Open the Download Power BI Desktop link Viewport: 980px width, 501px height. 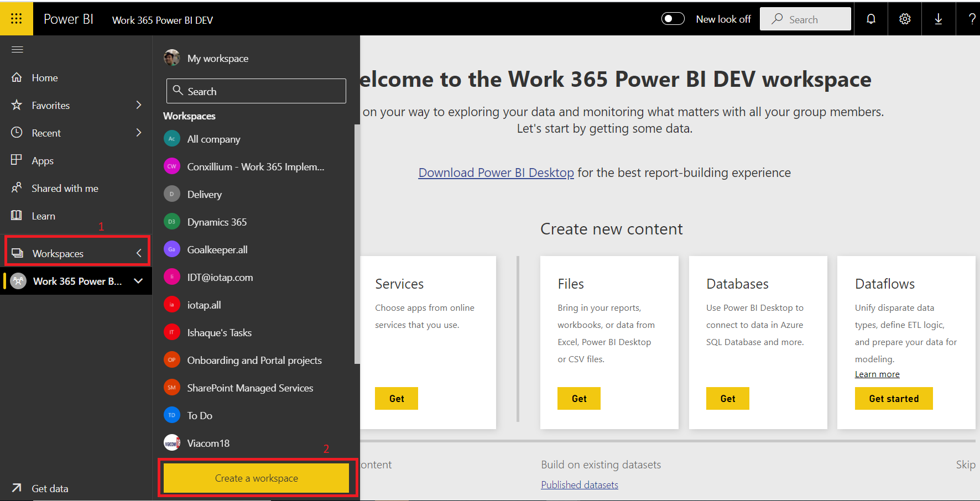[496, 173]
